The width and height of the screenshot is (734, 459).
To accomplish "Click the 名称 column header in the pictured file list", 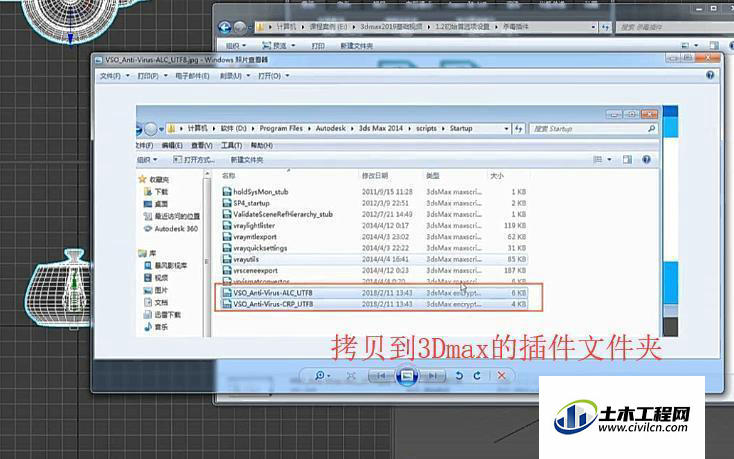I will point(228,176).
